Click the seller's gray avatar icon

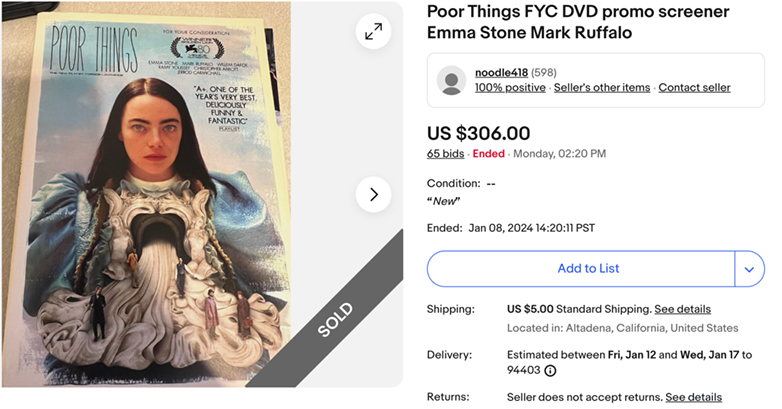point(452,80)
